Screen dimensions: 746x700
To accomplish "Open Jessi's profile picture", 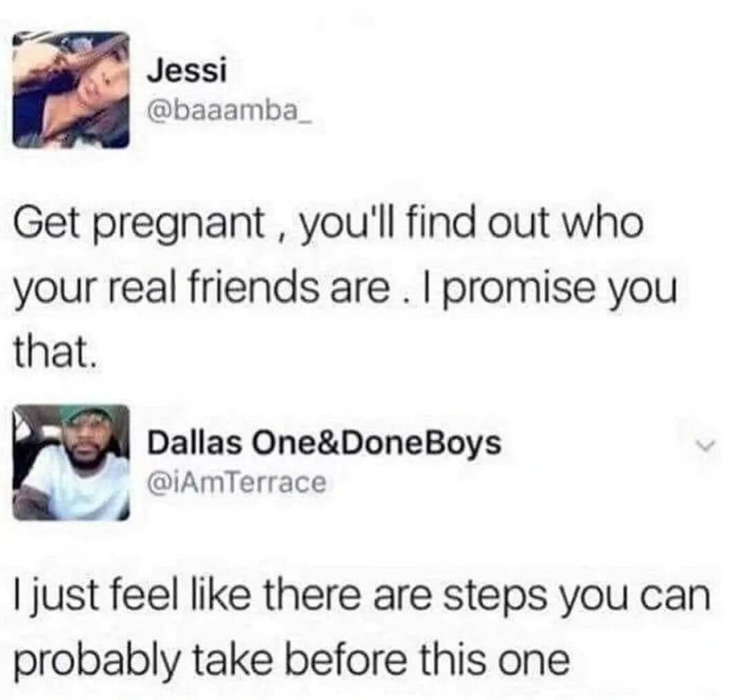I will tap(71, 90).
